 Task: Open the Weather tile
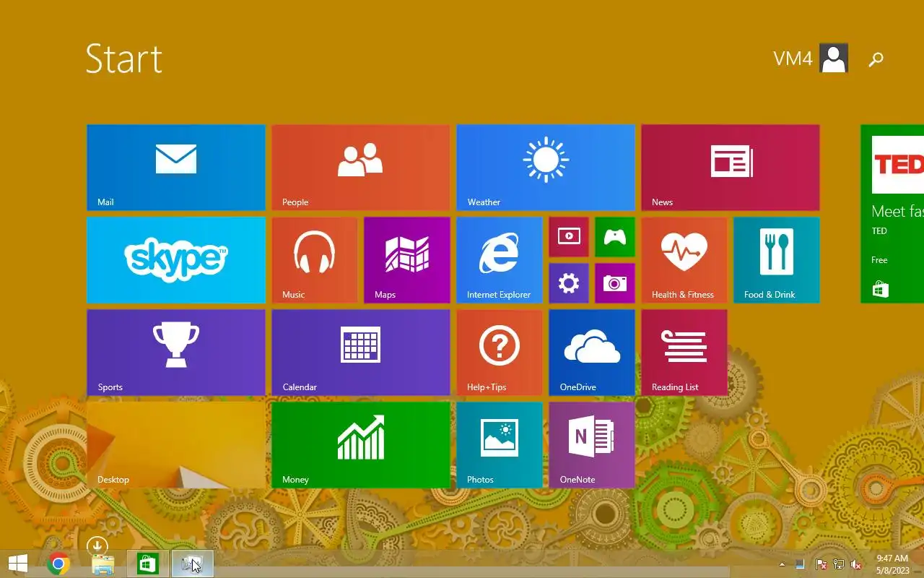pos(546,168)
